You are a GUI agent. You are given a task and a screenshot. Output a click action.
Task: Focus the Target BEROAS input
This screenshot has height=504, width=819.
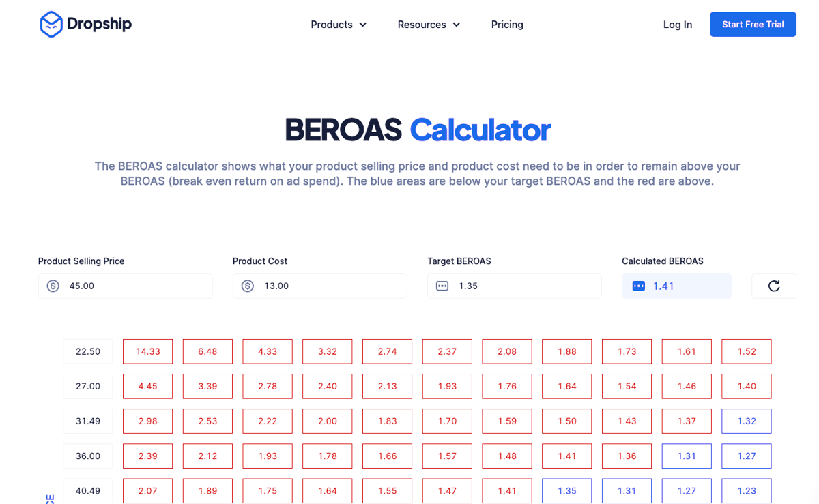tap(515, 286)
